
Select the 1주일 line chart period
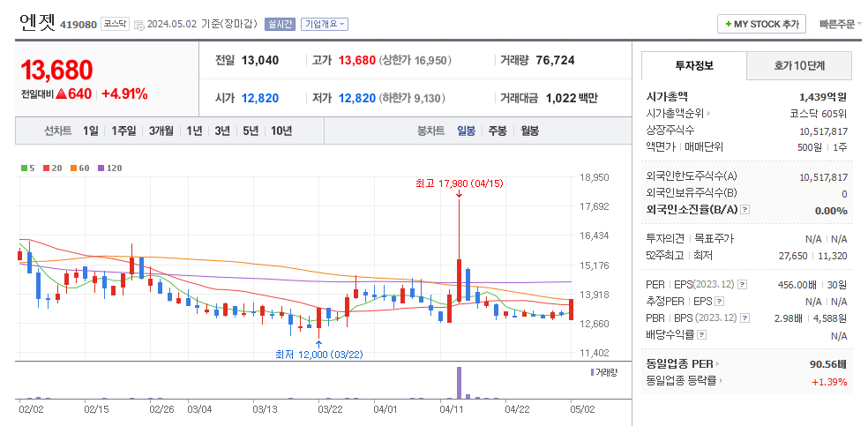tap(123, 131)
